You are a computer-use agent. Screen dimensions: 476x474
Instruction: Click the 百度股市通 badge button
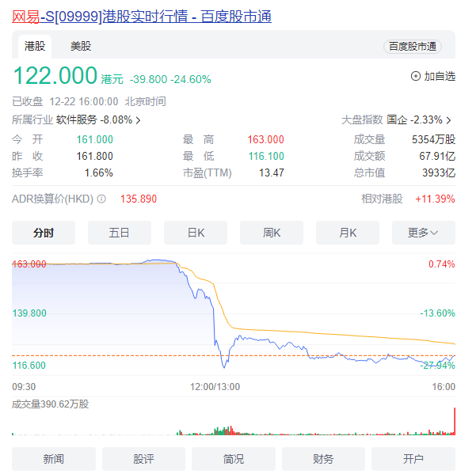(x=413, y=47)
